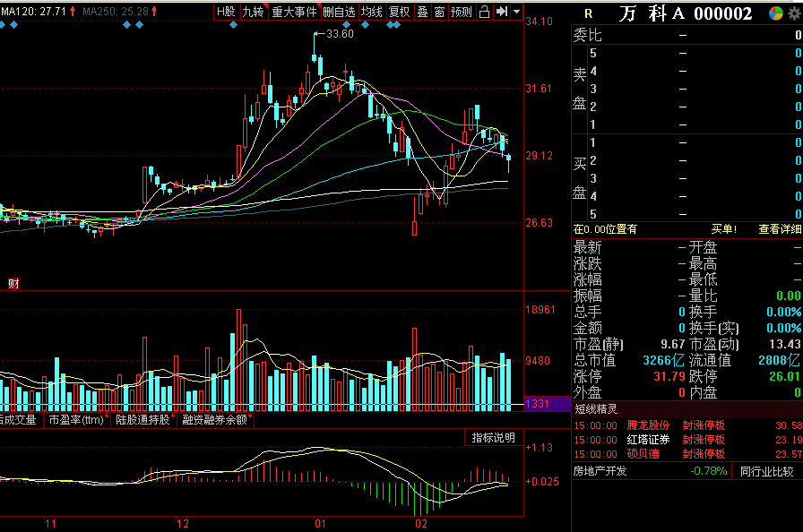Click the 万科A stock name title
803x532 pixels.
point(652,13)
